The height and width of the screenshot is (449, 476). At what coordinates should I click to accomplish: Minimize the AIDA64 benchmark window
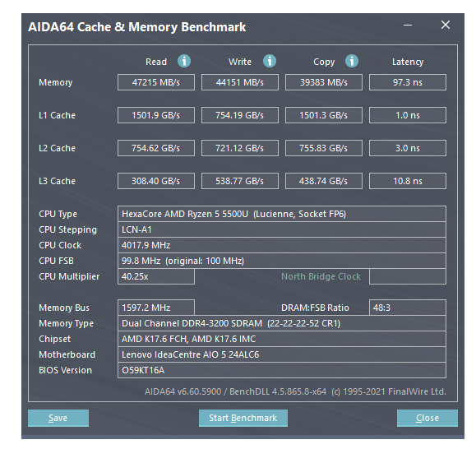point(408,25)
